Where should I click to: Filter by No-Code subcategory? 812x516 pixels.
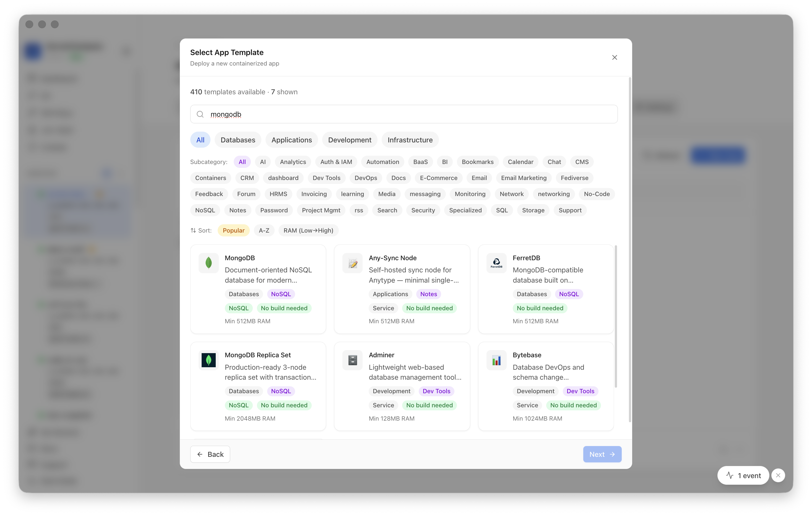pos(597,194)
